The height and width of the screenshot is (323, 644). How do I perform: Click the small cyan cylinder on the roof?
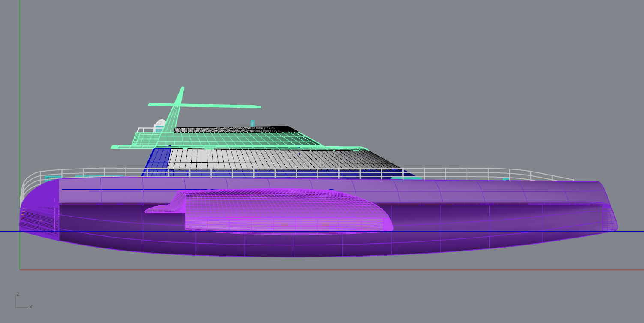[252, 123]
